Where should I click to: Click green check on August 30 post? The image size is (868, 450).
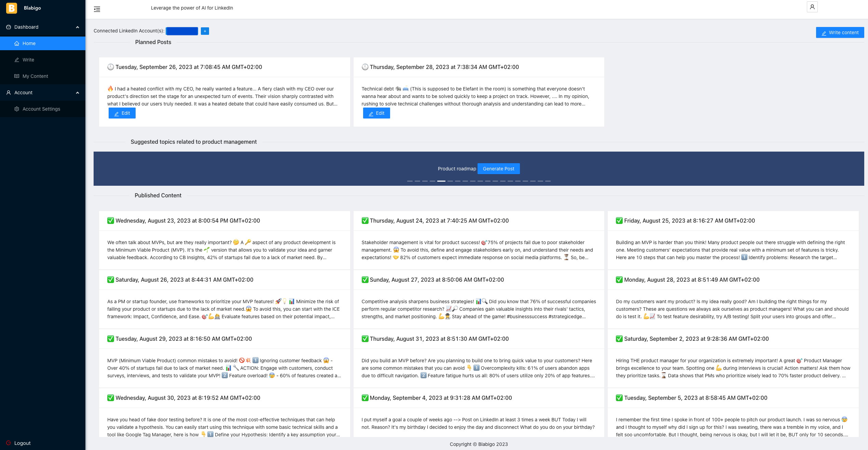(111, 398)
